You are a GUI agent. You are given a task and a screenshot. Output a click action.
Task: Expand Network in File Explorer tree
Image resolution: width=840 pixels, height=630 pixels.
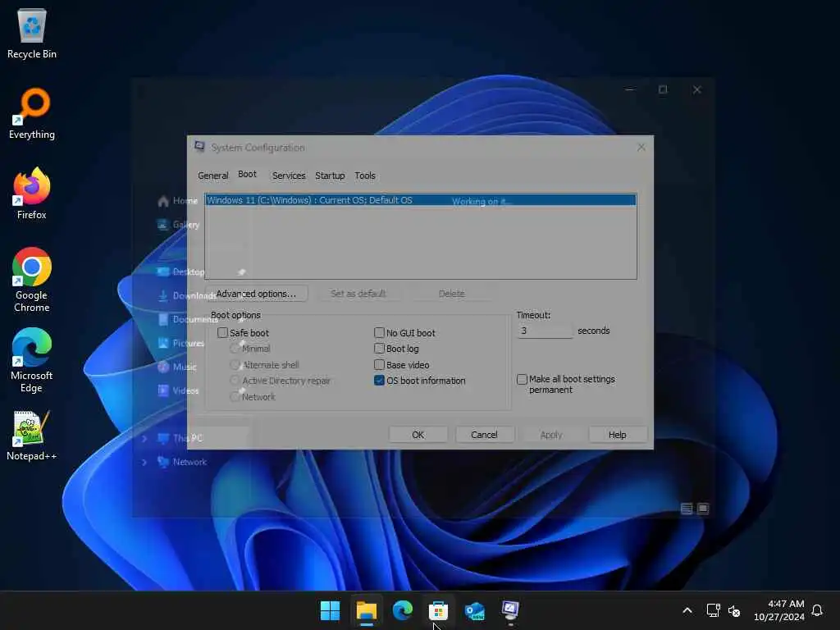click(x=144, y=462)
